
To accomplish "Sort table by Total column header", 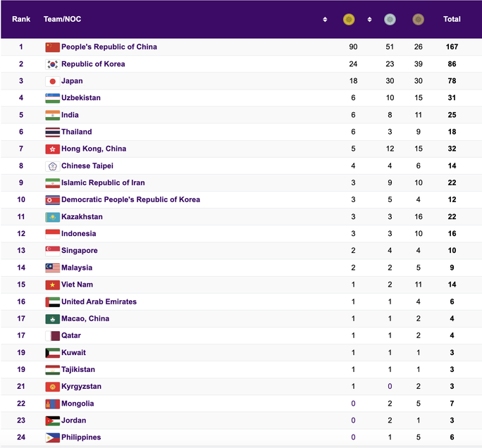I will pos(452,20).
